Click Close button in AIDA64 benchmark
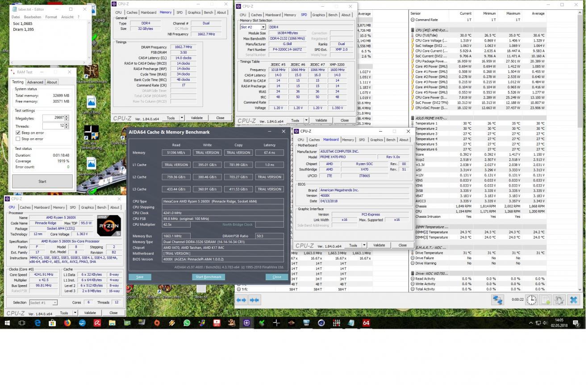 coord(276,277)
